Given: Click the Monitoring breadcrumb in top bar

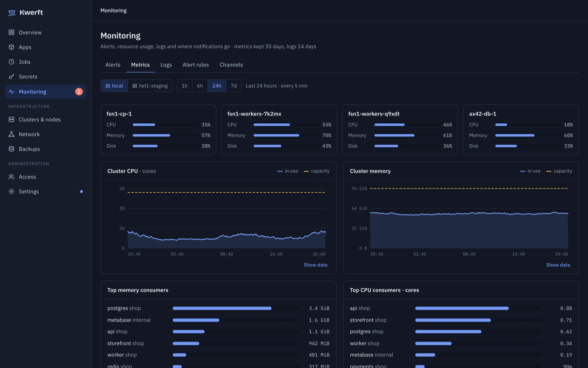Looking at the screenshot, I should [x=114, y=10].
